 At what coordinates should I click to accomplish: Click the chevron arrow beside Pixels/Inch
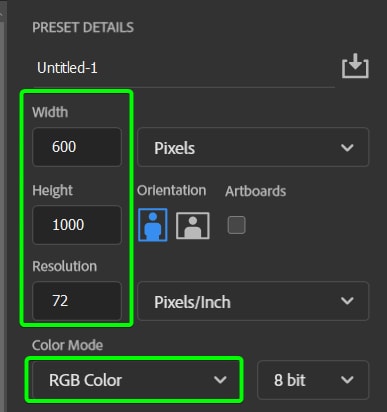[x=347, y=301]
